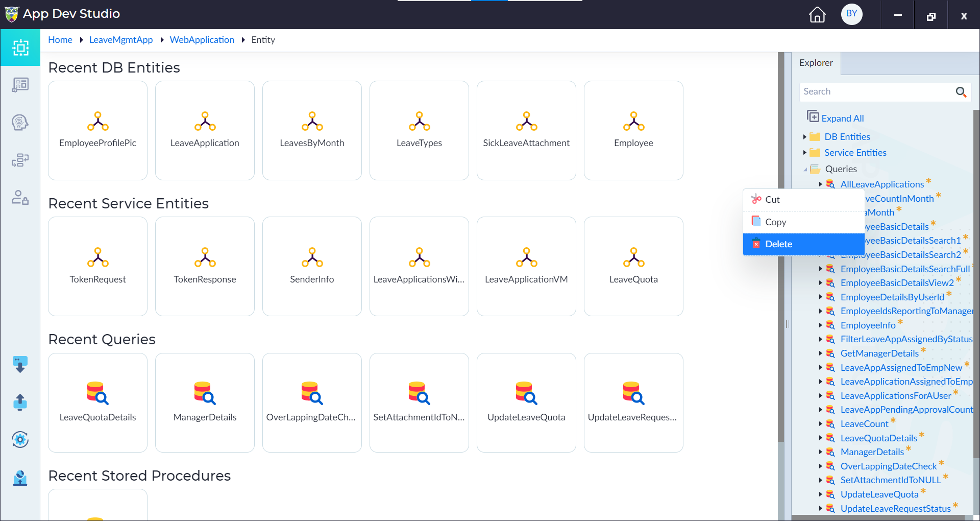Choose Copy from the context menu
Screen dimensions: 980x521
coord(803,222)
